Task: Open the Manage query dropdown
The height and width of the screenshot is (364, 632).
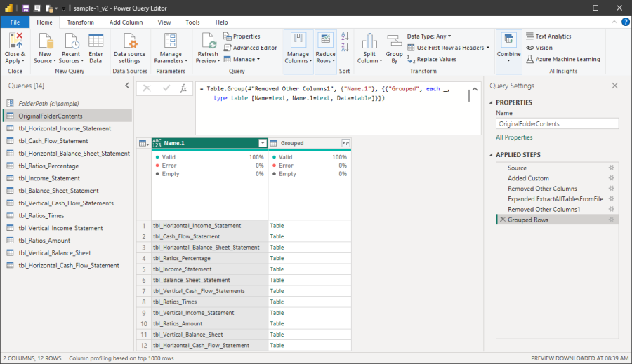Action: pyautogui.click(x=242, y=59)
